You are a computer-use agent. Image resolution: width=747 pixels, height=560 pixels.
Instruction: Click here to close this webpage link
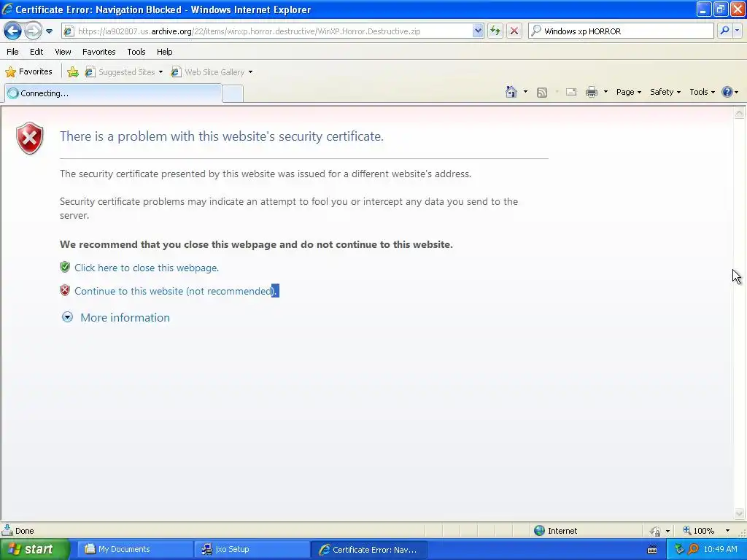pos(146,268)
